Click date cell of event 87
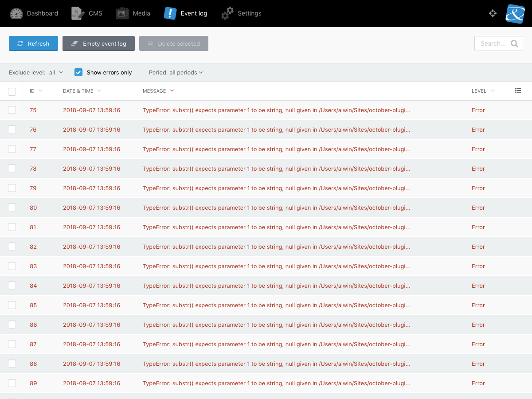The image size is (532, 399). (92, 344)
